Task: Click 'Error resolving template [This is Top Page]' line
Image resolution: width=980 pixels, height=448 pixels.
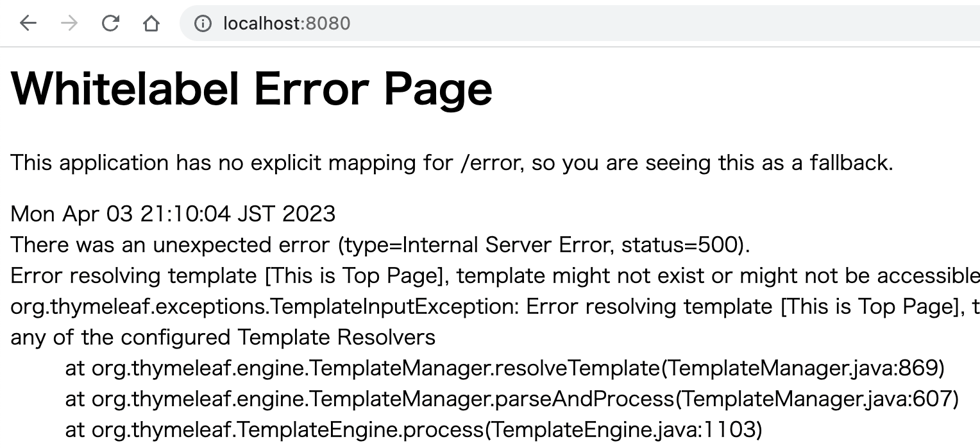Action: (x=495, y=275)
